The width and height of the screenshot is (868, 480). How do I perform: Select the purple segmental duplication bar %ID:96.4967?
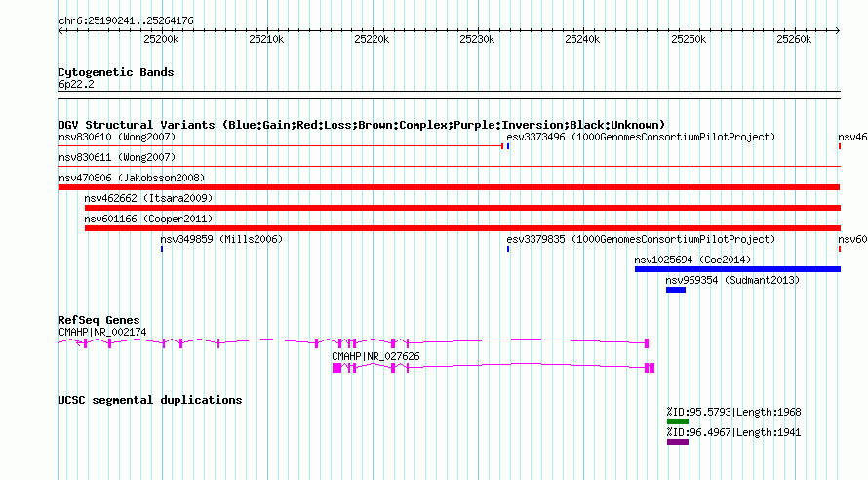(678, 442)
